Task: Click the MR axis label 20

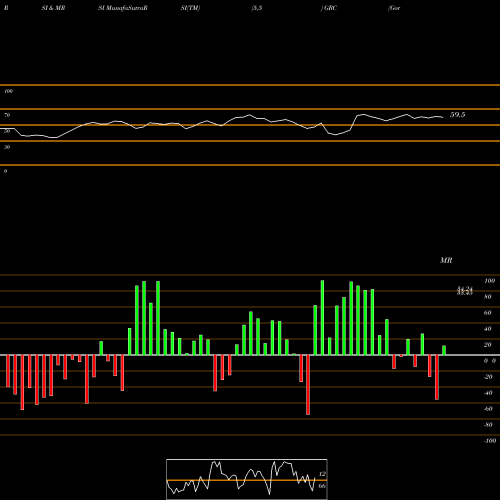Action: point(488,345)
